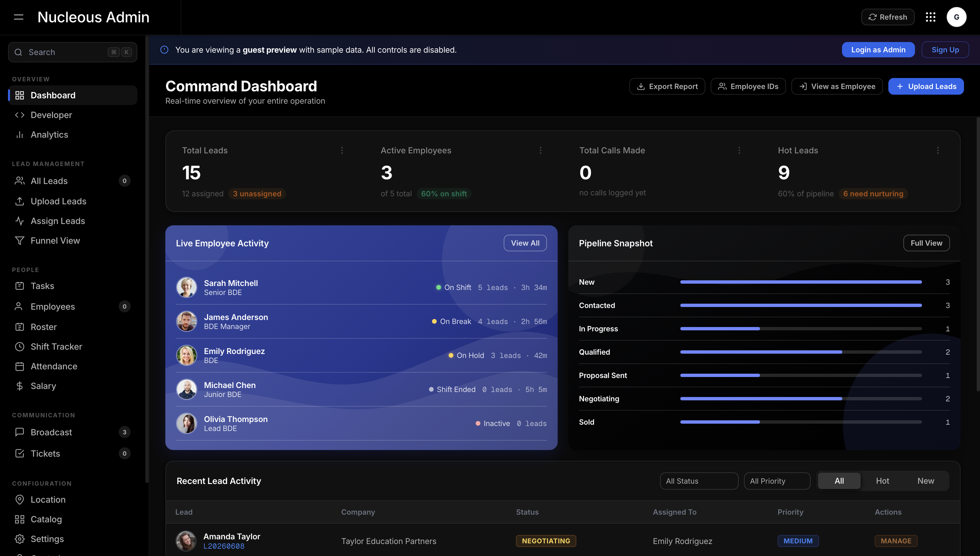
Task: Click the Employees person icon
Action: (18, 307)
